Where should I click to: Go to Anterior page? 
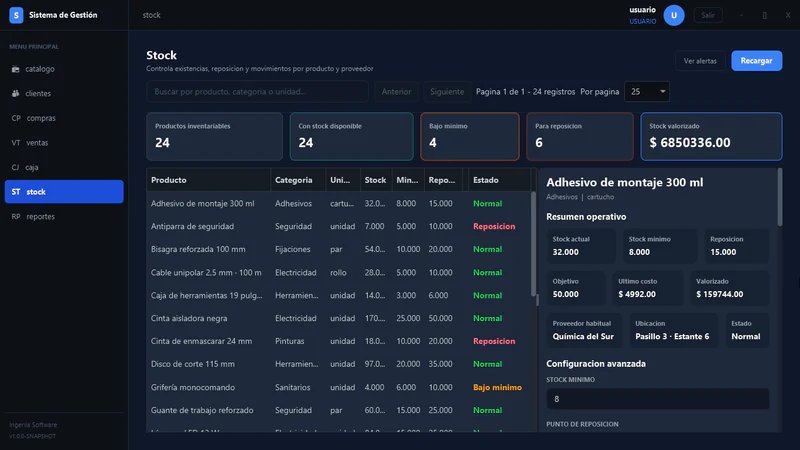click(396, 92)
